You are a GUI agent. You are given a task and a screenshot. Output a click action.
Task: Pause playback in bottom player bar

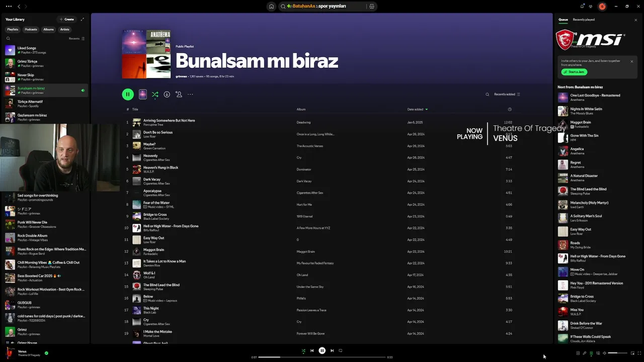tap(322, 351)
